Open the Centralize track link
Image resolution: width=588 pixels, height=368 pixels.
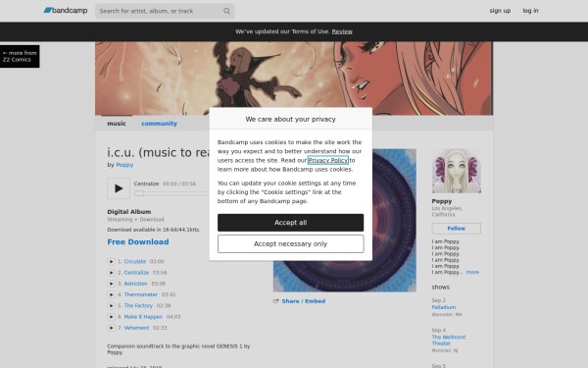[136, 273]
